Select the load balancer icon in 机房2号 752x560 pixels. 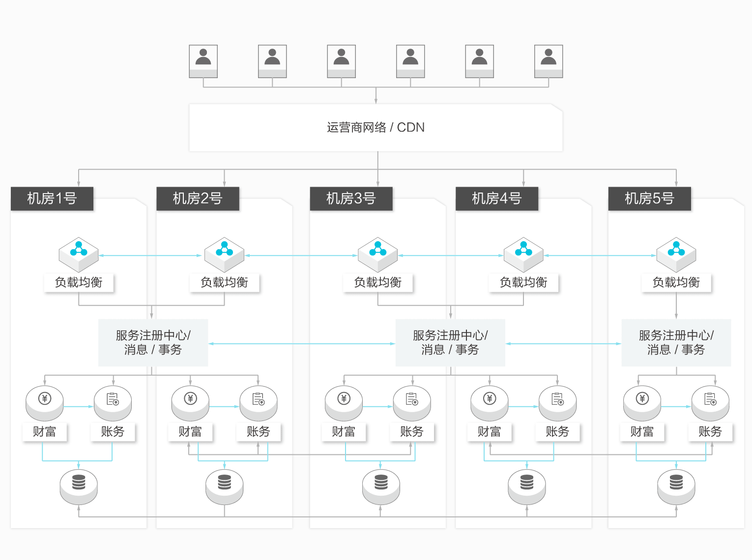coord(224,254)
